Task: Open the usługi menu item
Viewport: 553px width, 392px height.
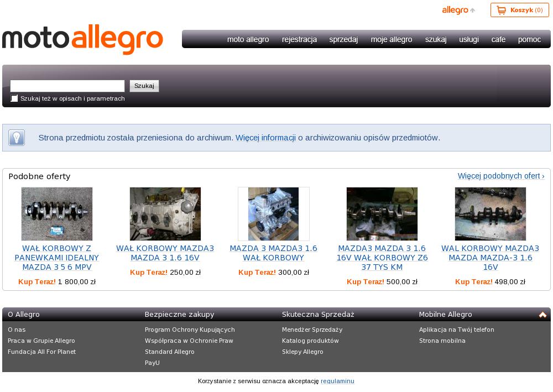Action: click(469, 39)
